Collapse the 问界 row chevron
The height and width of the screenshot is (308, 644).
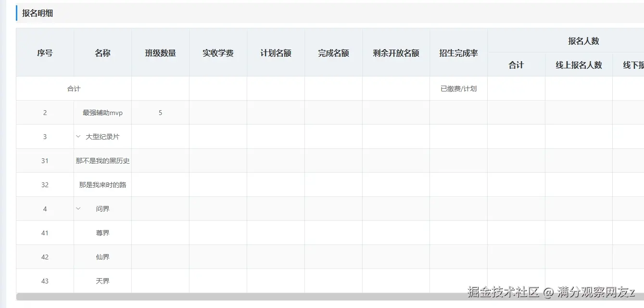[78, 208]
